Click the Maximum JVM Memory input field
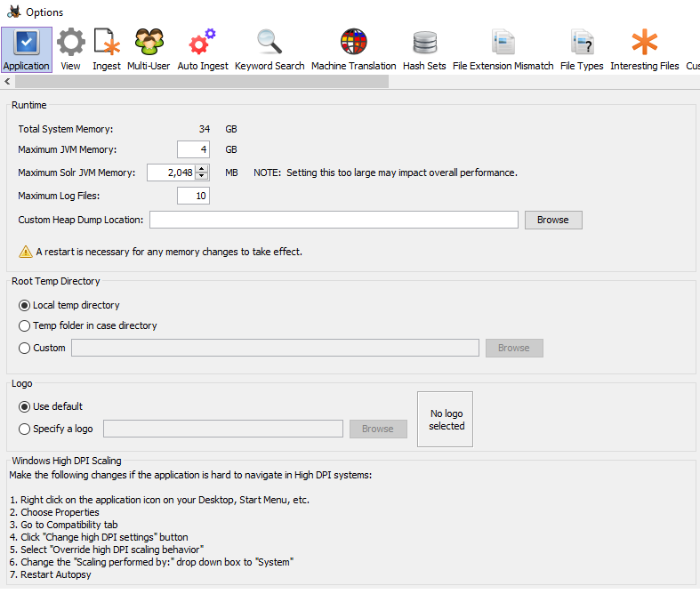Viewport: 700px width, 594px height. (193, 149)
